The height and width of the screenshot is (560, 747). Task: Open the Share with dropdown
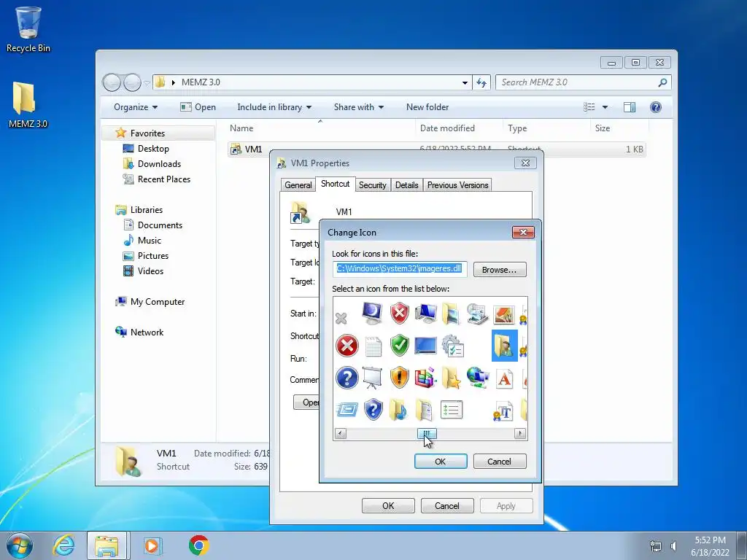(x=359, y=107)
